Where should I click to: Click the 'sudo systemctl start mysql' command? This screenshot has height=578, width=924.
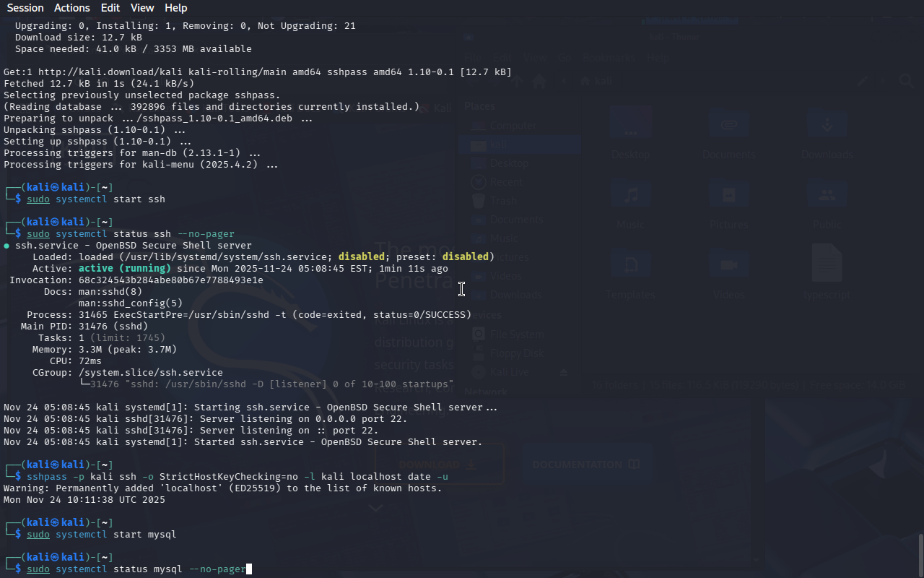click(x=102, y=535)
